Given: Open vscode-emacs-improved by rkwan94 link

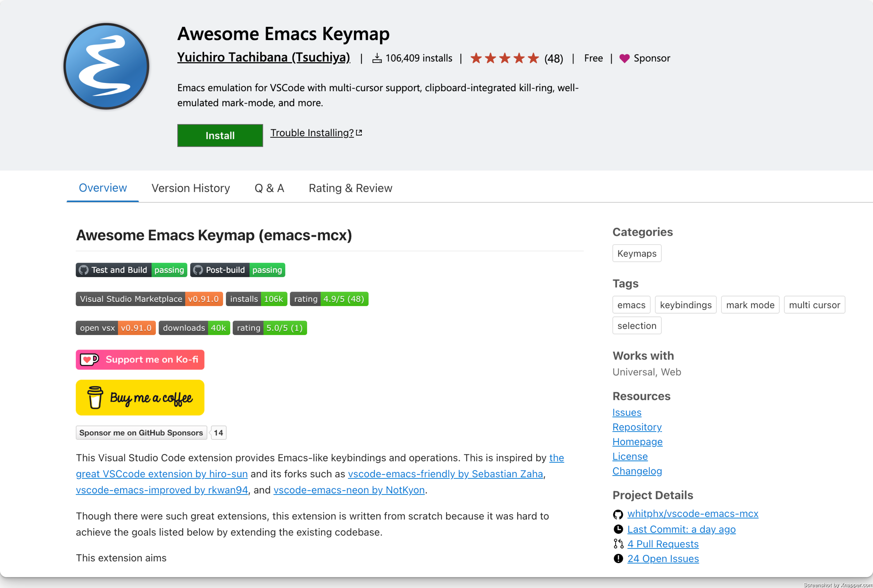Looking at the screenshot, I should [x=162, y=490].
